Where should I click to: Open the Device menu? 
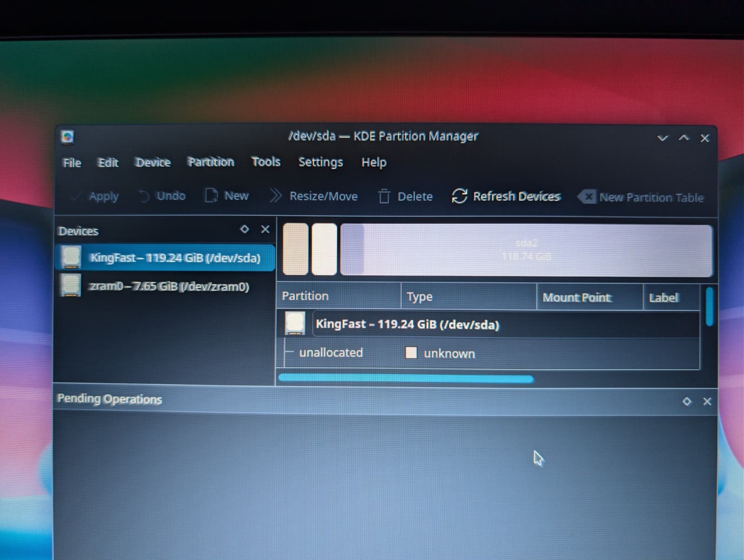[153, 162]
